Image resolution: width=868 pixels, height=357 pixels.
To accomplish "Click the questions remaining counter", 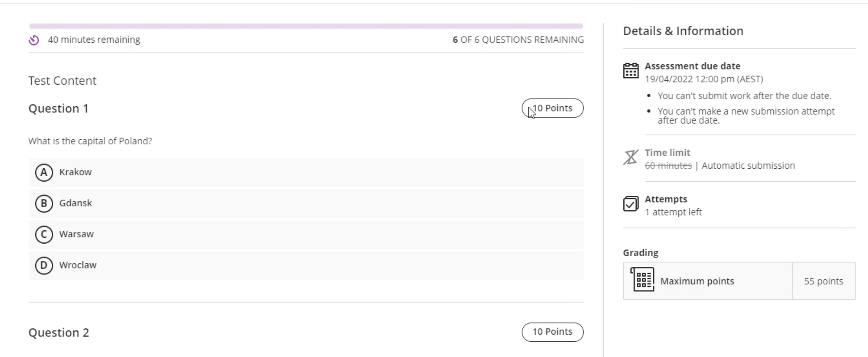I will pos(518,40).
